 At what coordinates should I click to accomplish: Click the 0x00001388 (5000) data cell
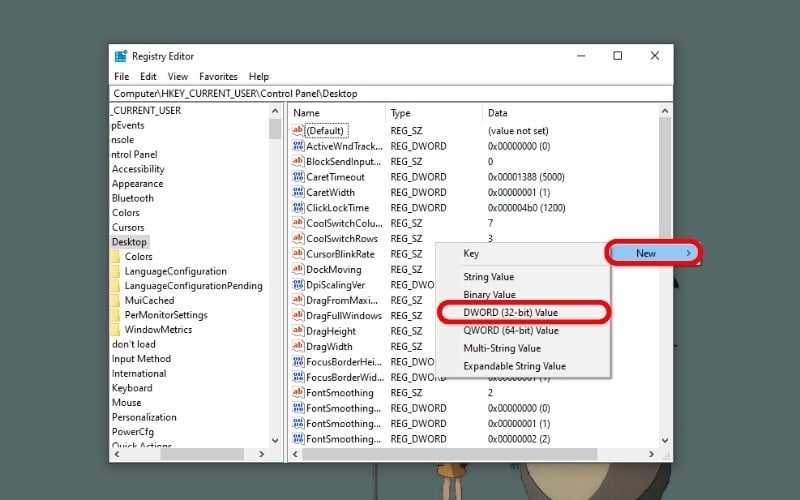tap(526, 177)
